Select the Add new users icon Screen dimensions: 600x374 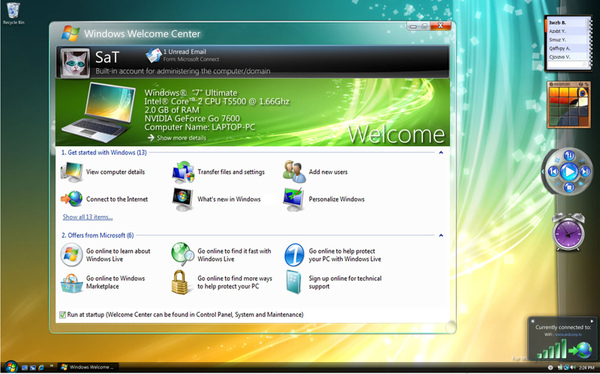pos(294,171)
